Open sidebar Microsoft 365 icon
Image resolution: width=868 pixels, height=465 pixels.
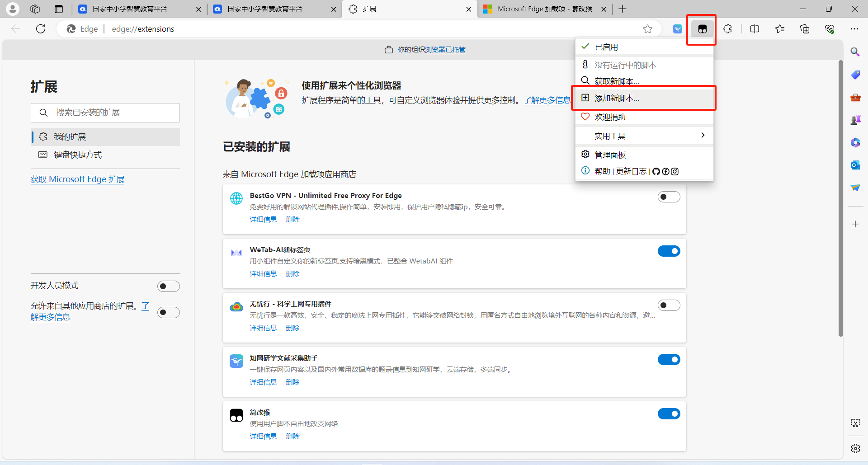pos(855,142)
